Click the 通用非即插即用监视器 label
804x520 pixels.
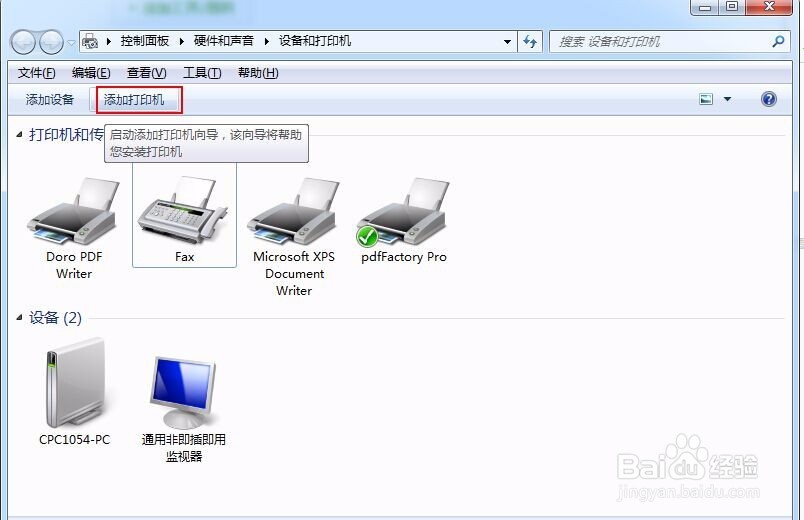click(184, 448)
